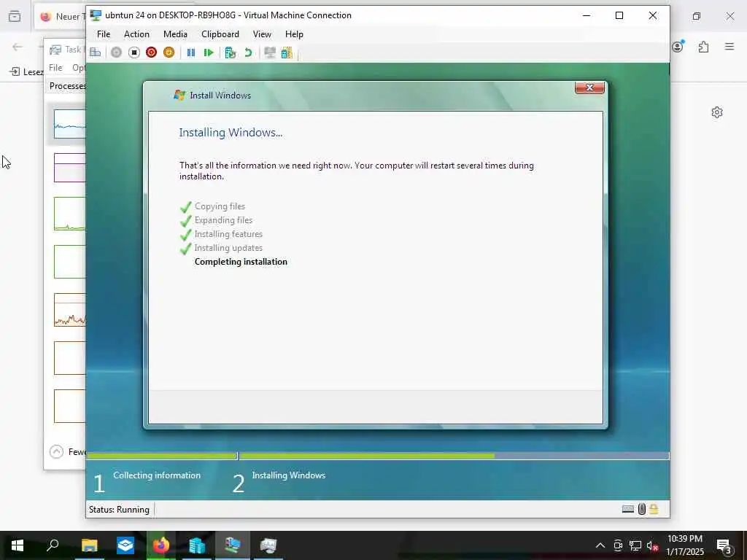
Task: Close the Install Windows dialog
Action: 589,87
